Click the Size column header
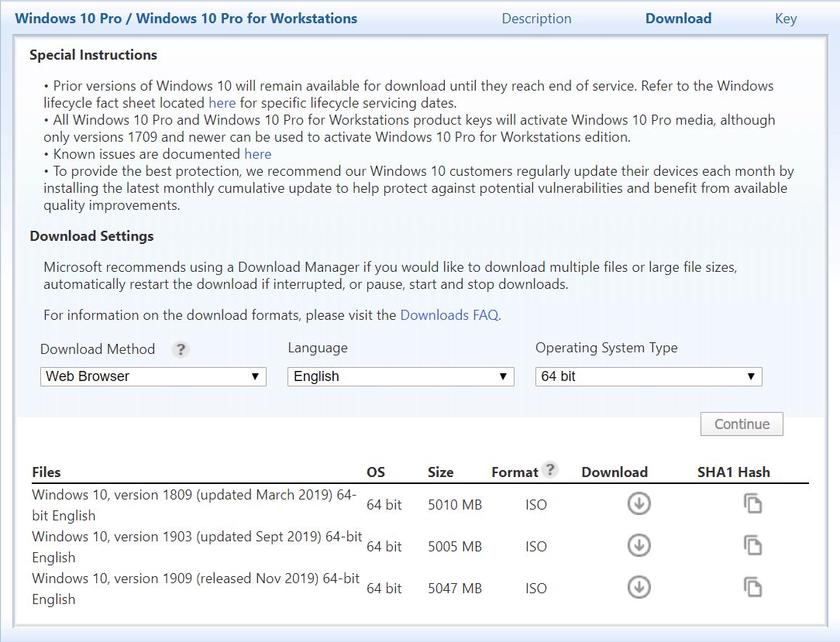Image resolution: width=840 pixels, height=642 pixels. pos(440,472)
